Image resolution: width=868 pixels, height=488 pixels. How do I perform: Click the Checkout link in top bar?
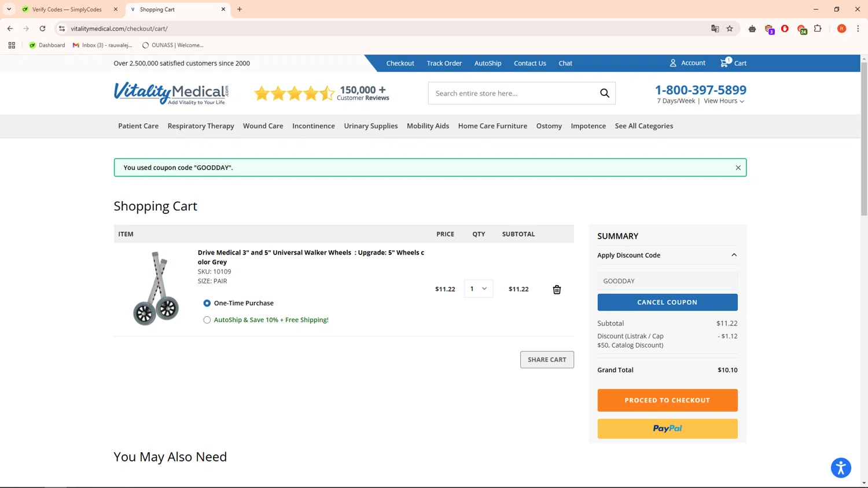pos(400,63)
